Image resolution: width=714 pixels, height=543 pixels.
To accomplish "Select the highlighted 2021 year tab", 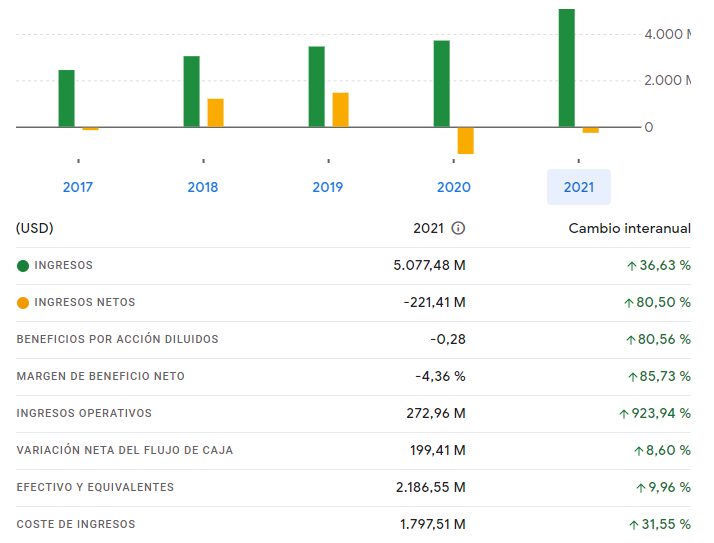I will click(579, 187).
